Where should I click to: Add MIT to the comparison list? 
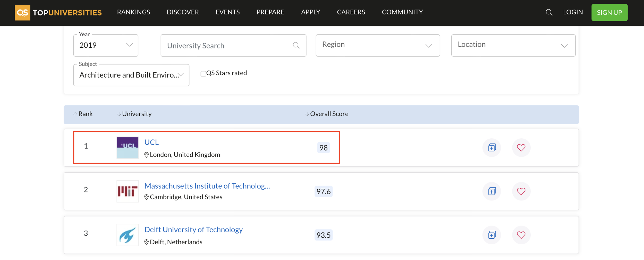pyautogui.click(x=492, y=191)
